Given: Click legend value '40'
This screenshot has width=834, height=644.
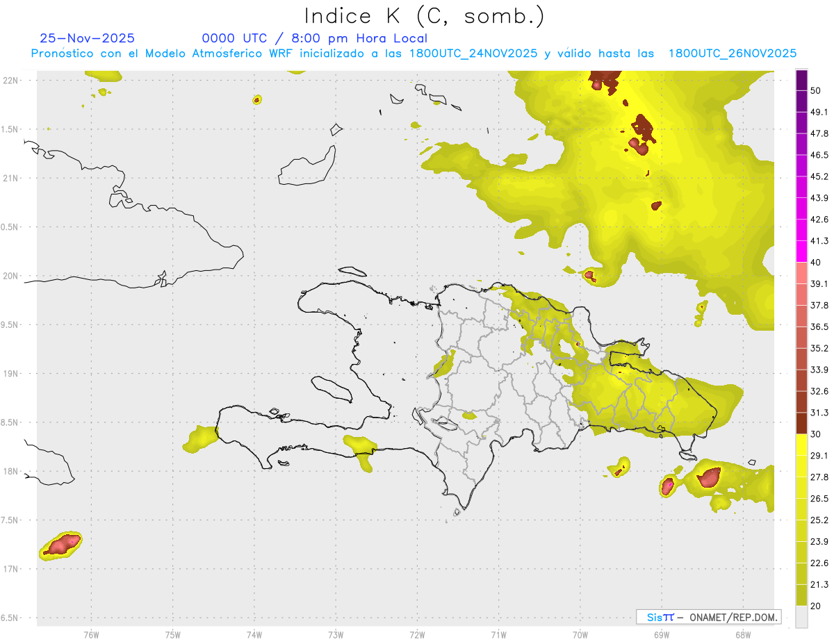Looking at the screenshot, I should pyautogui.click(x=816, y=262).
